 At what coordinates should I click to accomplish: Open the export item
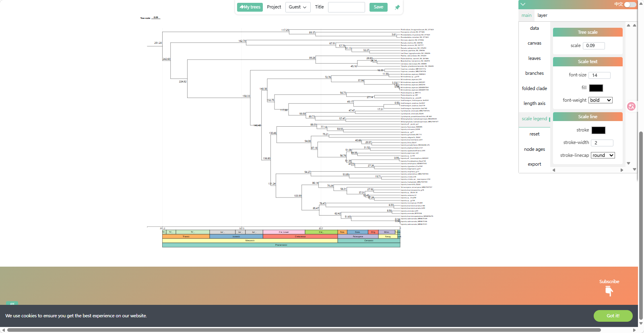(535, 164)
